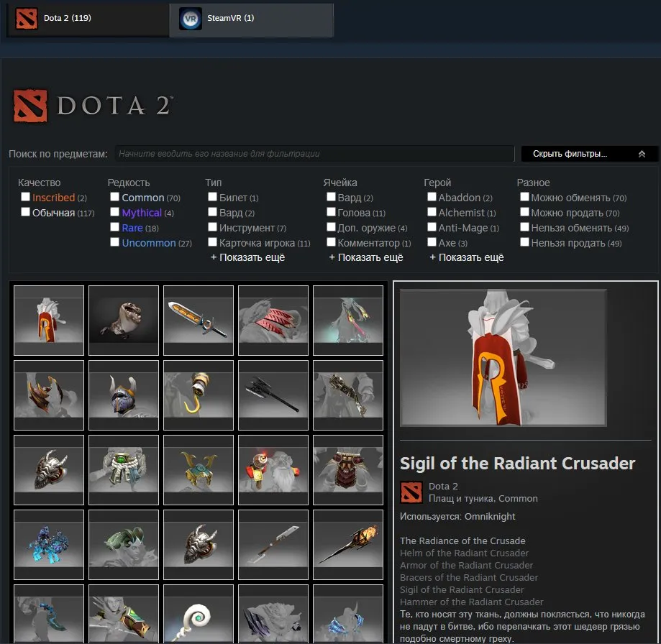Expand more heroes under Герой column
Screen dimensions: 661x644
pyautogui.click(x=467, y=257)
